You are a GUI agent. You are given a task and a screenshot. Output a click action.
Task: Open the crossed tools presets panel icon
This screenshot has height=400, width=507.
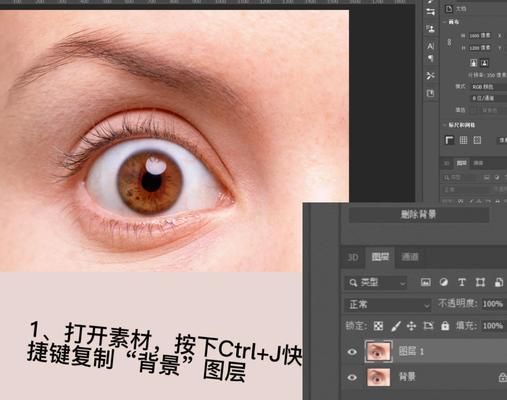pyautogui.click(x=430, y=76)
